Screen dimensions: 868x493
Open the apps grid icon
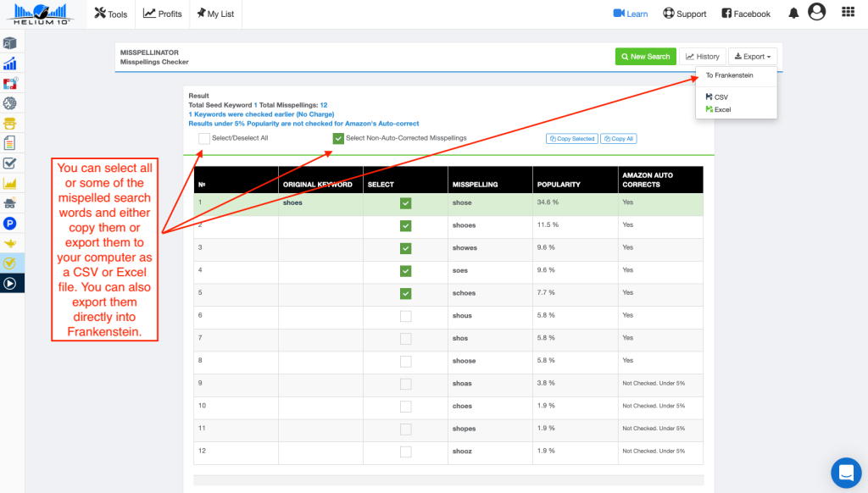pyautogui.click(x=848, y=12)
